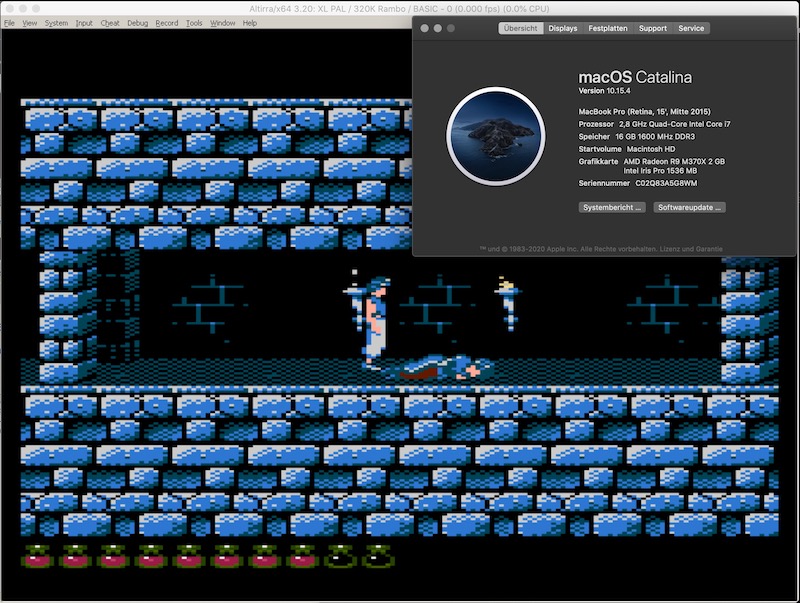This screenshot has height=603, width=800.
Task: Click the Lizenz und Garantie footer text
Action: pyautogui.click(x=691, y=249)
